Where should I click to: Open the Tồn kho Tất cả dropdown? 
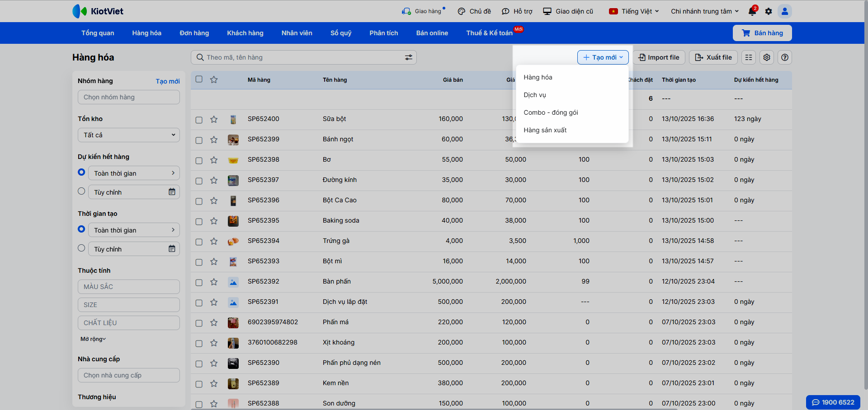coord(129,135)
